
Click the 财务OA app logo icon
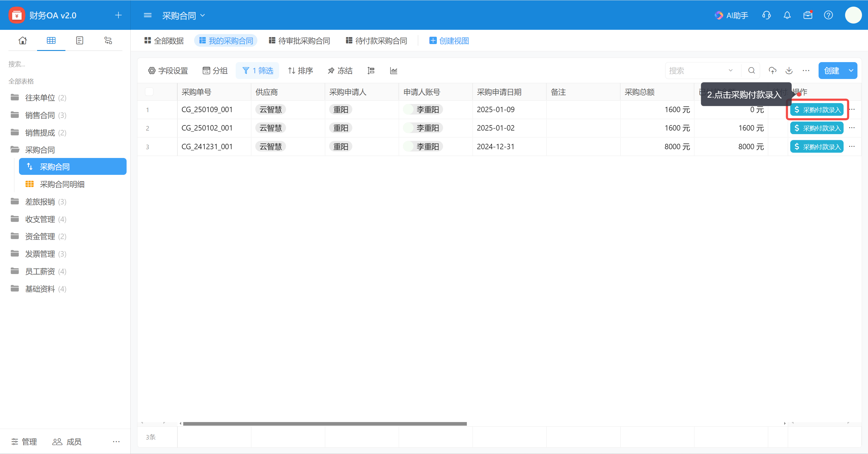[17, 15]
